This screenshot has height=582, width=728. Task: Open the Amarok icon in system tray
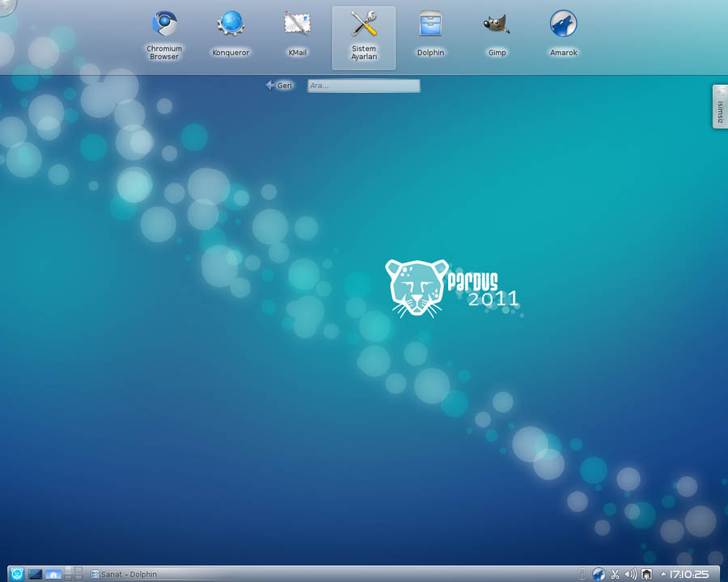click(x=599, y=575)
